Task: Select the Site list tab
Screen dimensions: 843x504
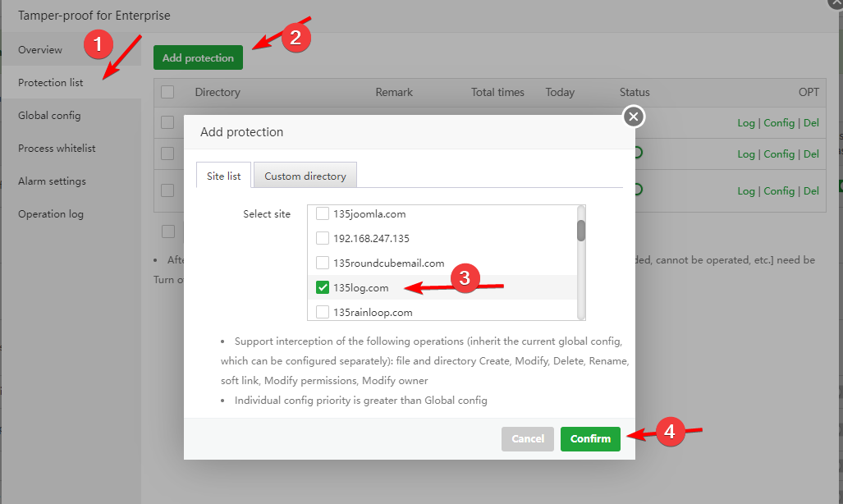Action: click(x=223, y=176)
